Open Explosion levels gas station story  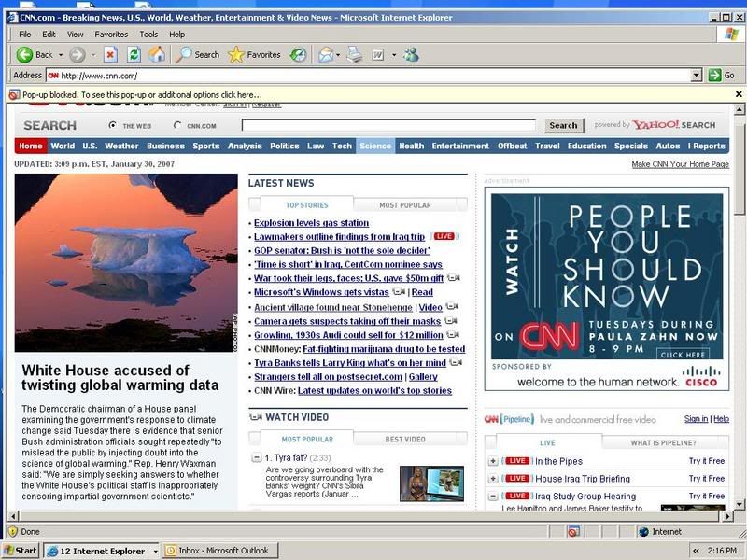[311, 222]
